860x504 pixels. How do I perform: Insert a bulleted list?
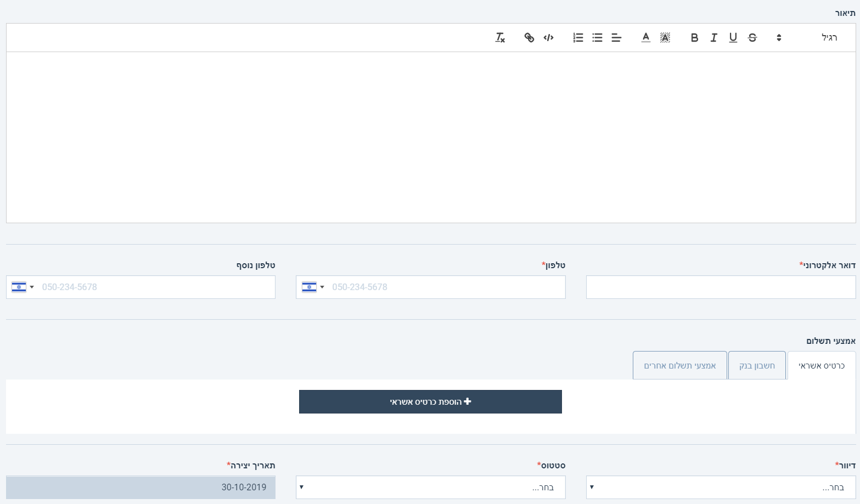tap(598, 38)
